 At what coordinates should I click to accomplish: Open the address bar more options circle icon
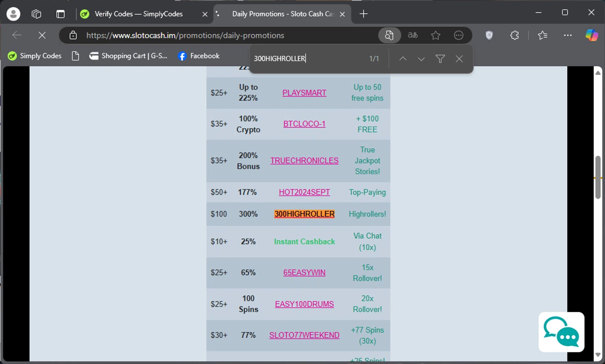point(459,35)
